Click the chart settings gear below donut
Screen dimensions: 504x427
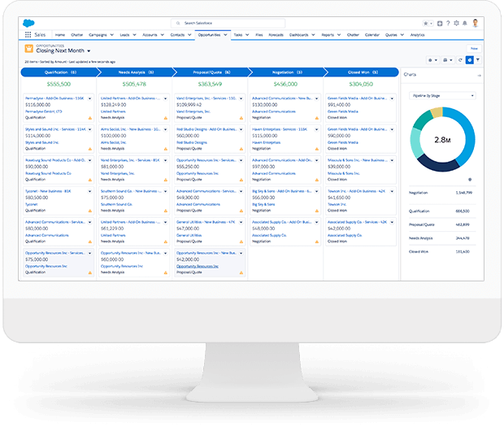click(470, 180)
